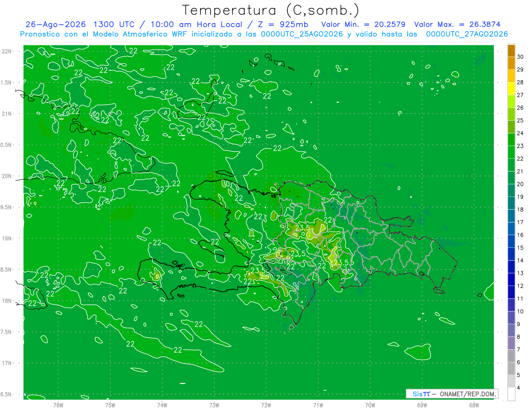This screenshot has height=411, width=532.
Task: Click color scale label '17'
Action: (520, 223)
